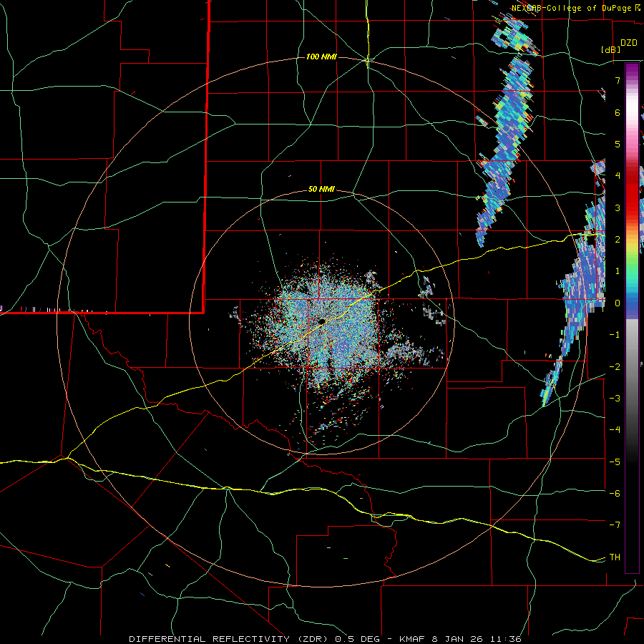
Task: Click the positive 5 value on the scale
Action: click(618, 144)
